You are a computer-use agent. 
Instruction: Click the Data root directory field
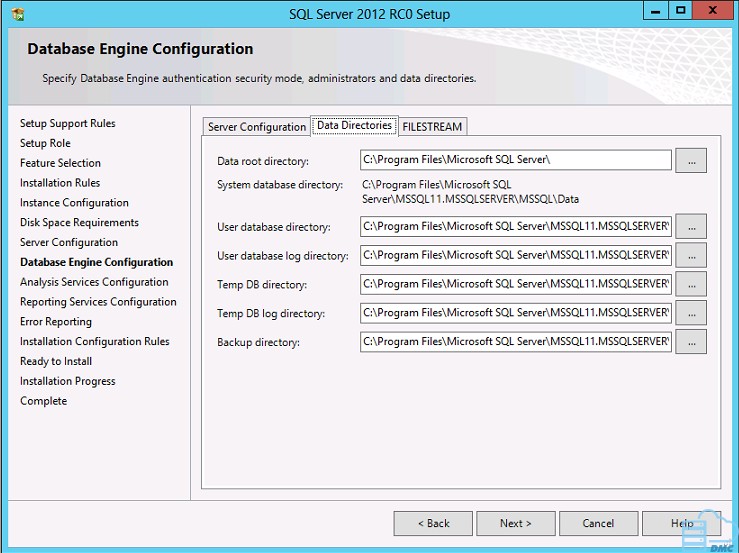point(516,160)
